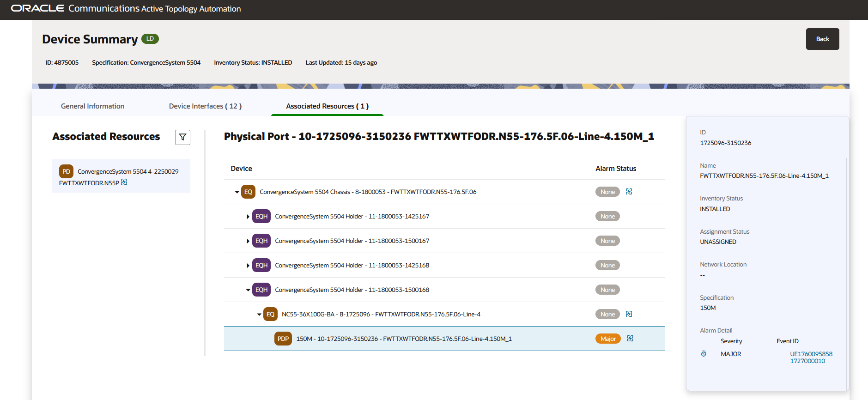The width and height of the screenshot is (868, 400).
Task: Click 'Last Updated: 15 days ago' text
Action: point(341,62)
